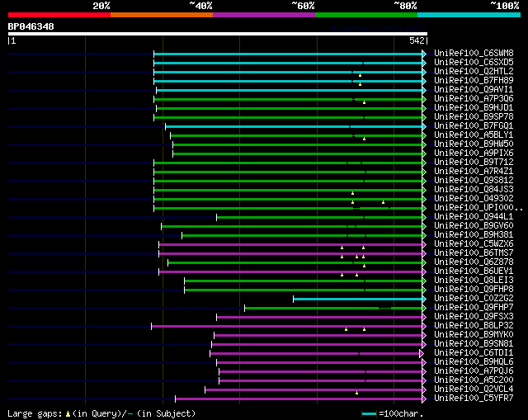Click the cyan 100char scale key
Screen dimensions: 528x420
tap(369, 413)
